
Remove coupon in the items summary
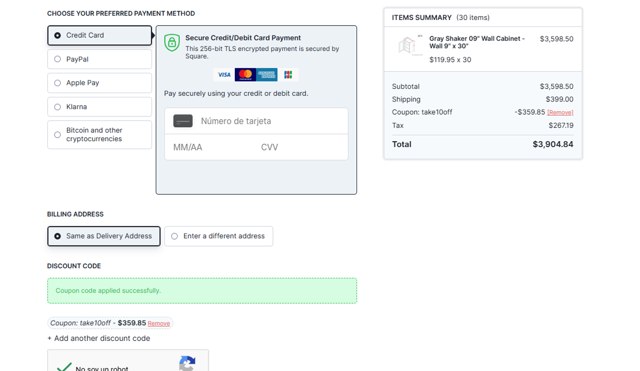pos(560,113)
